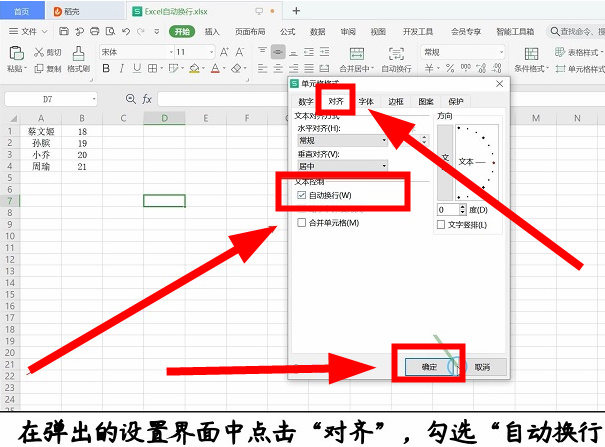Viewport: 605px width, 447px height.
Task: Open the 垂直对齐 vertical alignment dropdown
Action: (x=343, y=166)
